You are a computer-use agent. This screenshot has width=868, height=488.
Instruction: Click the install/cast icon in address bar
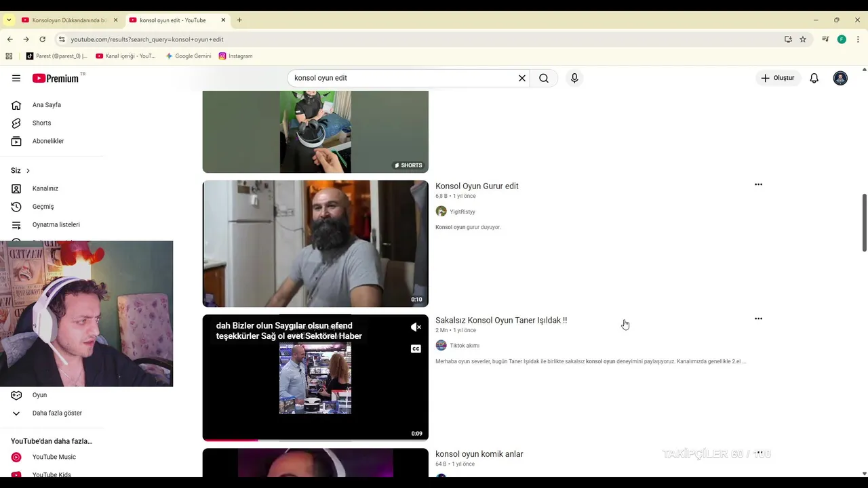click(x=788, y=39)
